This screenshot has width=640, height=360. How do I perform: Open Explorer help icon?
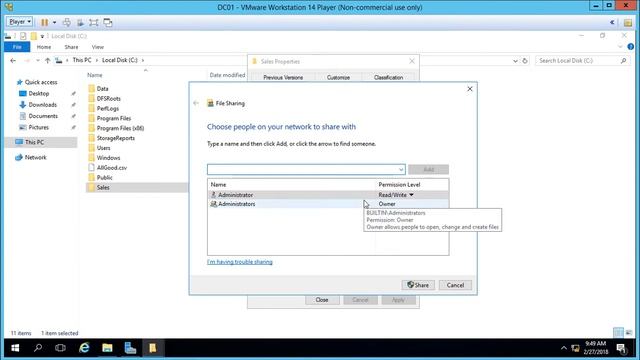tap(631, 47)
